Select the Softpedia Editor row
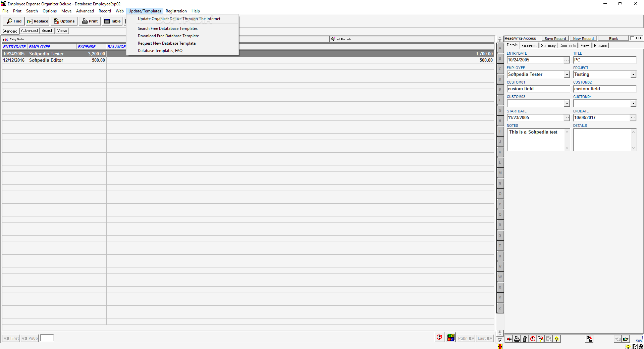This screenshot has width=644, height=349. pos(248,60)
